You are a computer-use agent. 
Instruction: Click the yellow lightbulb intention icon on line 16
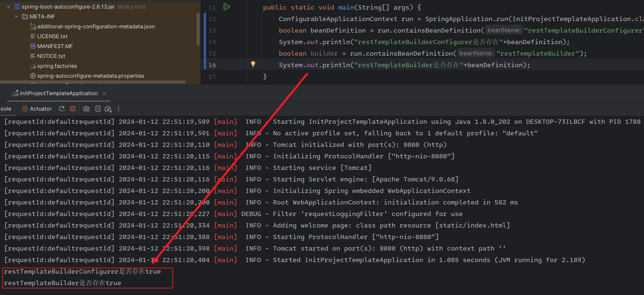253,64
